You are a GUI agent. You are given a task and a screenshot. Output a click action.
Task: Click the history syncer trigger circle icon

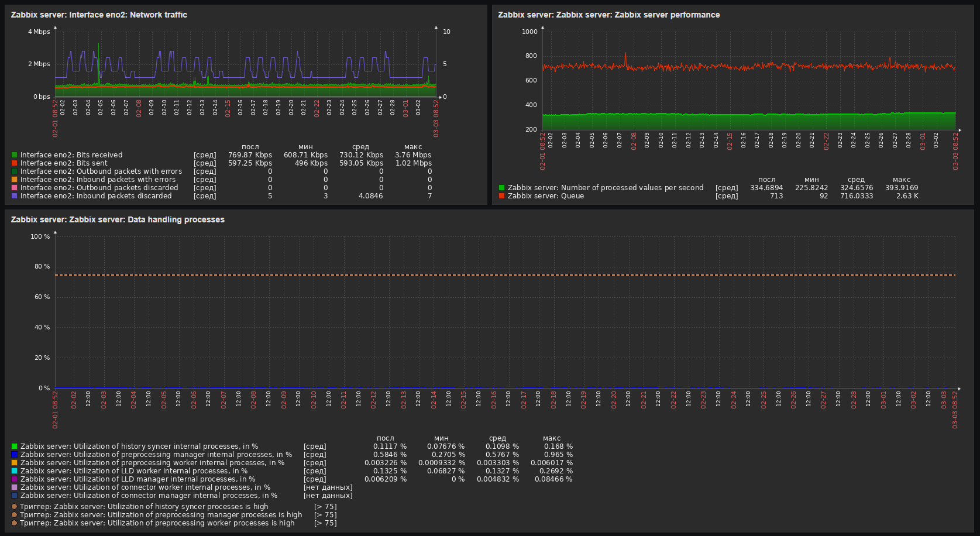(14, 507)
